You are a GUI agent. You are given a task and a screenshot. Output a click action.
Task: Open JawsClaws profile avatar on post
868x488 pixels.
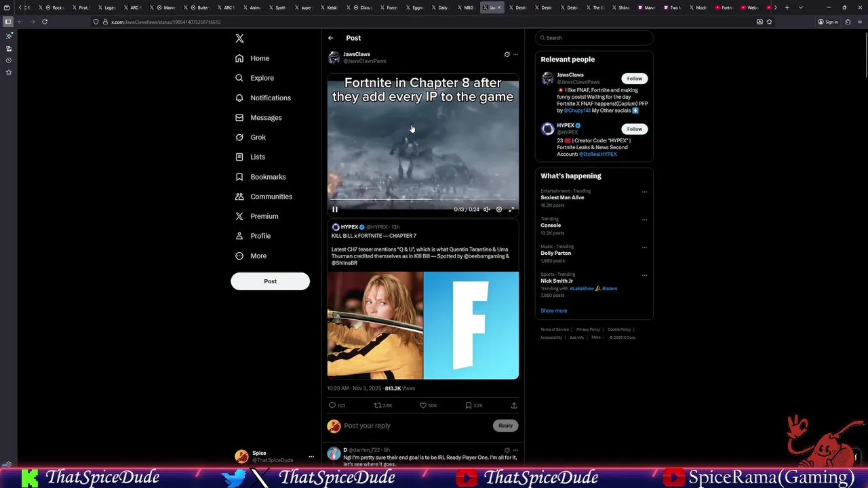(x=334, y=58)
